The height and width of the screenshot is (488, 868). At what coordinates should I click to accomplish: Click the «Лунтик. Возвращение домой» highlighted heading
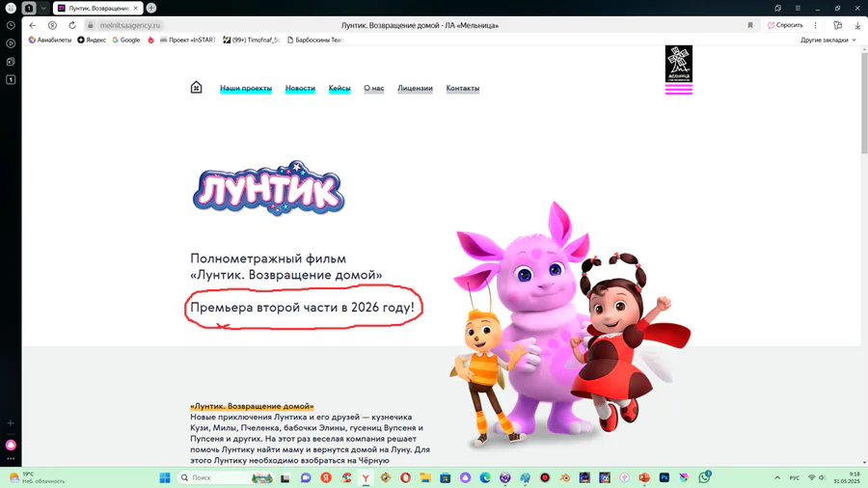pyautogui.click(x=252, y=406)
